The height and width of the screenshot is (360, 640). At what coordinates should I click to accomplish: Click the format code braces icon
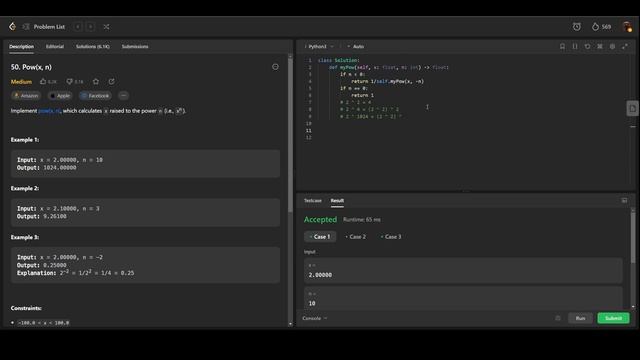tap(575, 47)
